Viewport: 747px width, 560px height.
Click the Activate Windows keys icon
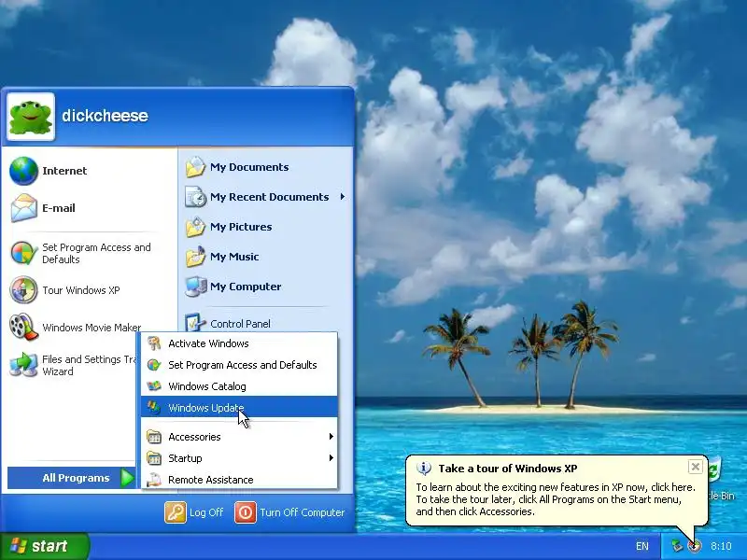(154, 343)
